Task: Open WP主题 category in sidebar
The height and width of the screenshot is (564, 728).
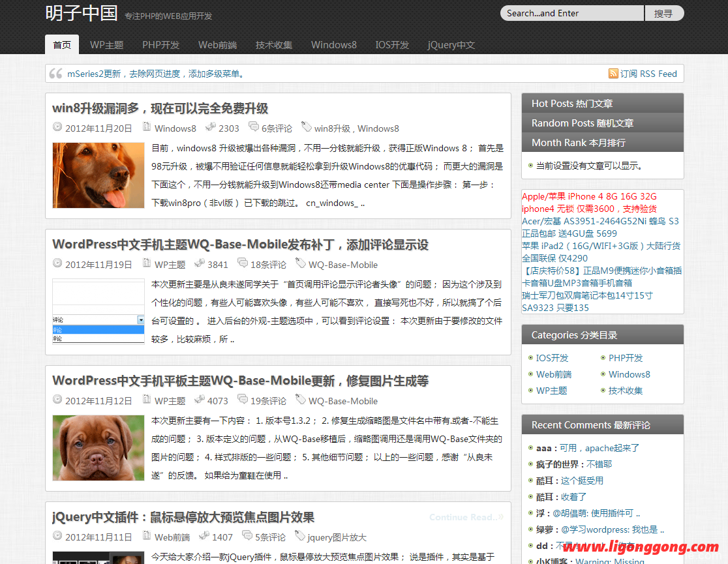Action: pos(552,391)
